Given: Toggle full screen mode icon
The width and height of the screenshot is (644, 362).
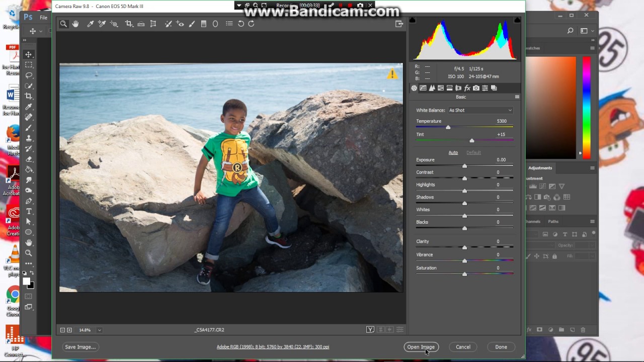Looking at the screenshot, I should click(x=399, y=24).
